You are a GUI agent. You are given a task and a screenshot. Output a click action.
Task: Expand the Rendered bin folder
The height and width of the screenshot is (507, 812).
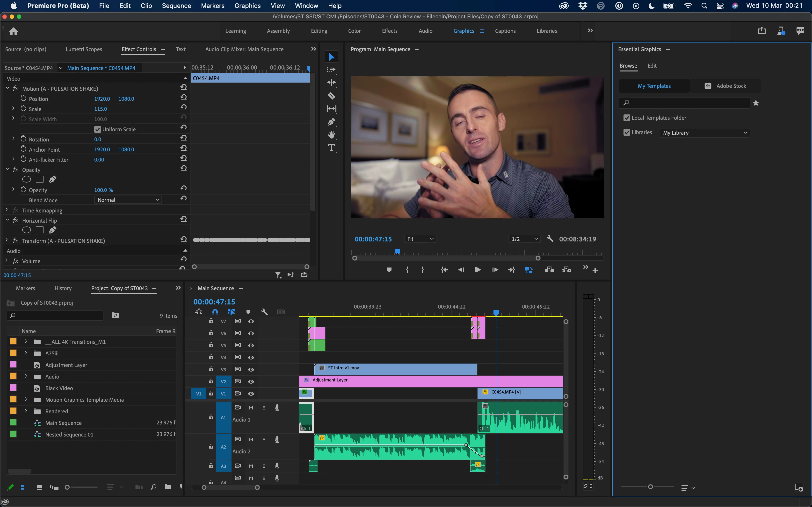tap(26, 411)
